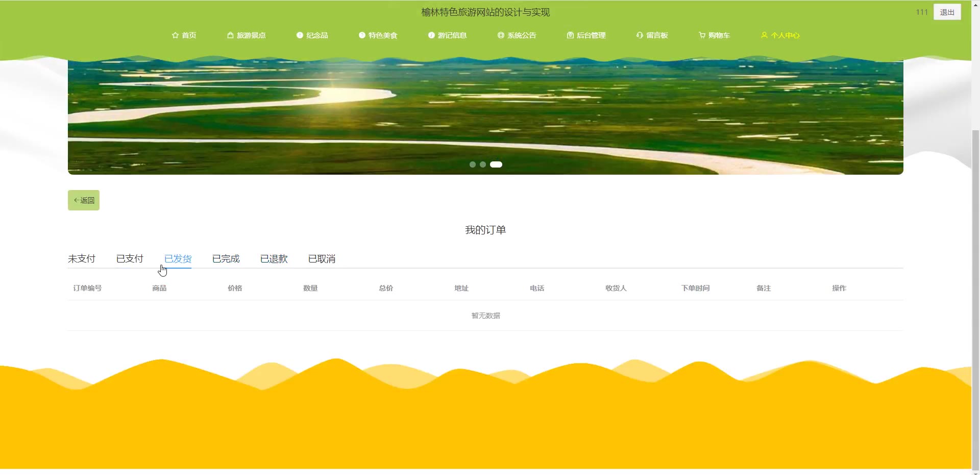Click the ←返回 back button
The height and width of the screenshot is (475, 980).
pyautogui.click(x=84, y=200)
